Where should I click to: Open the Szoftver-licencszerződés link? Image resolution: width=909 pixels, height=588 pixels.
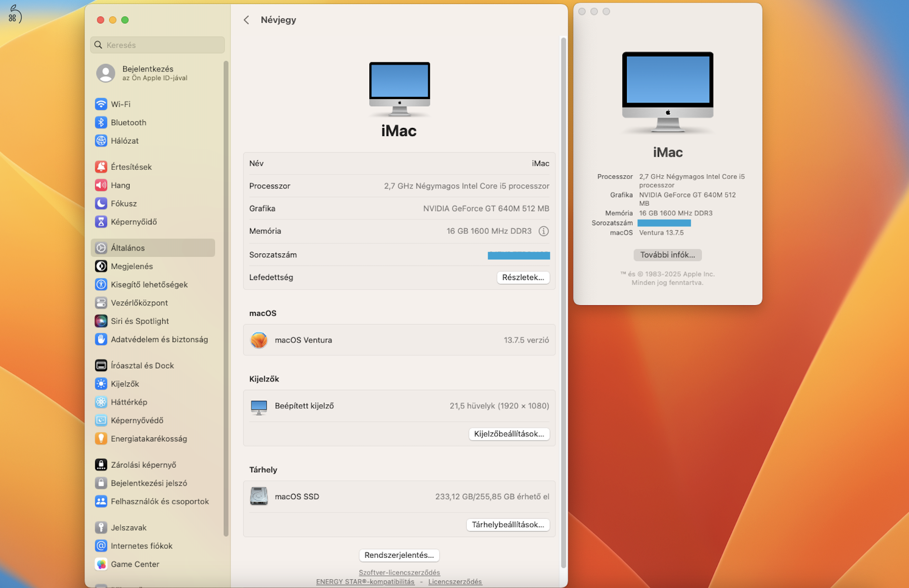click(399, 572)
